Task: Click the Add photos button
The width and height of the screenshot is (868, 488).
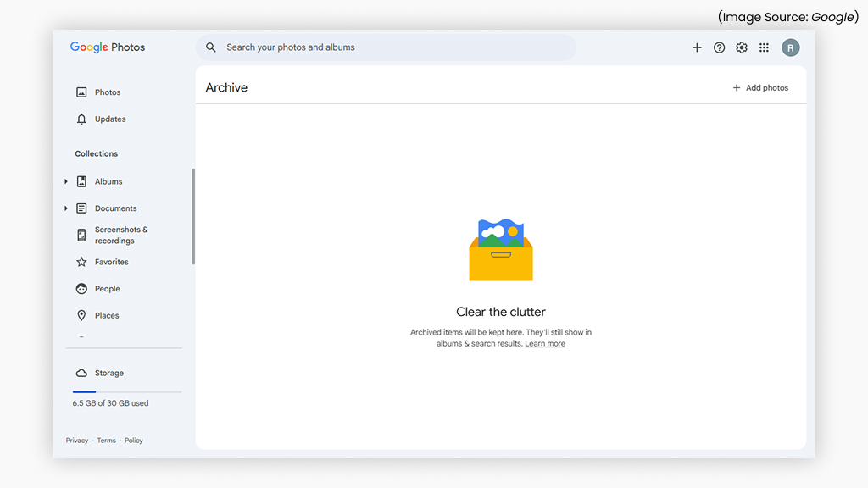Action: [760, 87]
